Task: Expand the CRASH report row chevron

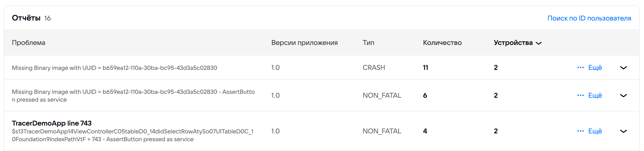Action: [623, 68]
